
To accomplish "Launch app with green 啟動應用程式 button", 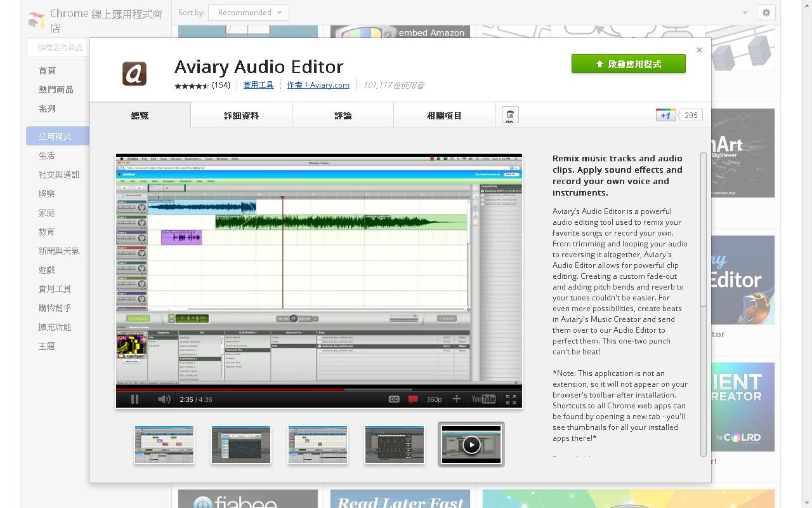I will click(628, 63).
